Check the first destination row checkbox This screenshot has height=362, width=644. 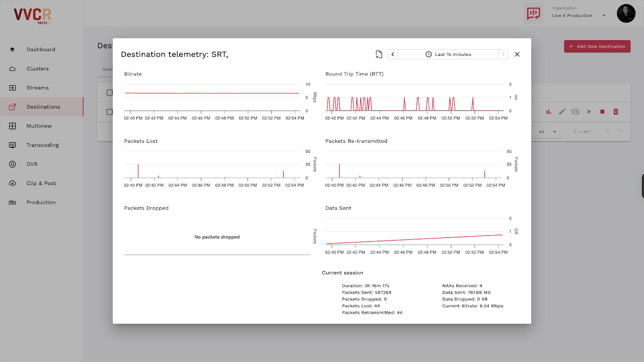pyautogui.click(x=109, y=112)
